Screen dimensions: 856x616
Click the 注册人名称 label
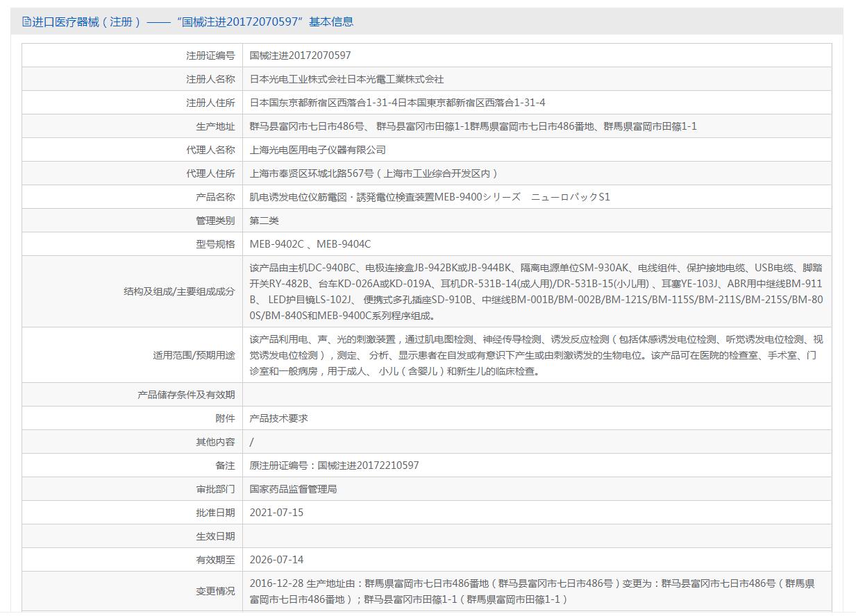point(210,79)
